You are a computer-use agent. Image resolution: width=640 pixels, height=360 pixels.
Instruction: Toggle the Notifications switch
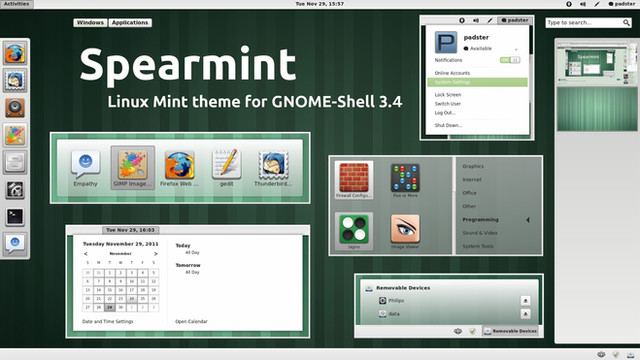coord(510,60)
